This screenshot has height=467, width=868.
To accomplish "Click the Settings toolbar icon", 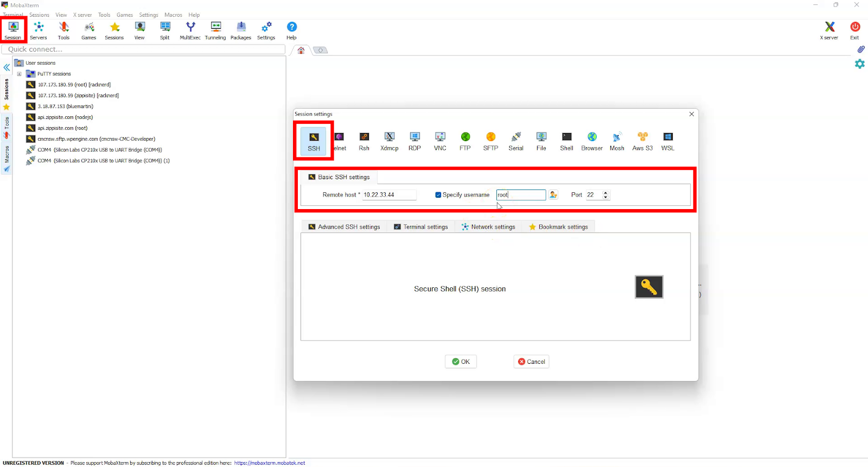I will [266, 30].
